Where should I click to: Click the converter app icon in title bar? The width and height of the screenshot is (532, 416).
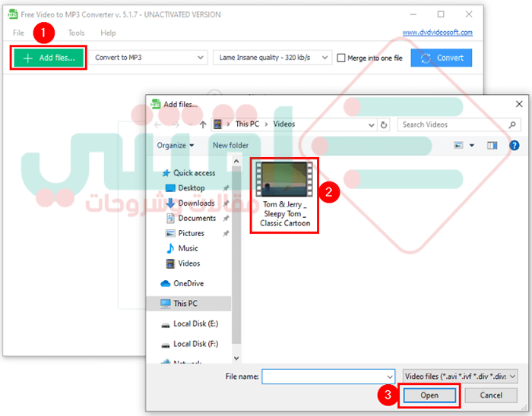click(x=13, y=14)
